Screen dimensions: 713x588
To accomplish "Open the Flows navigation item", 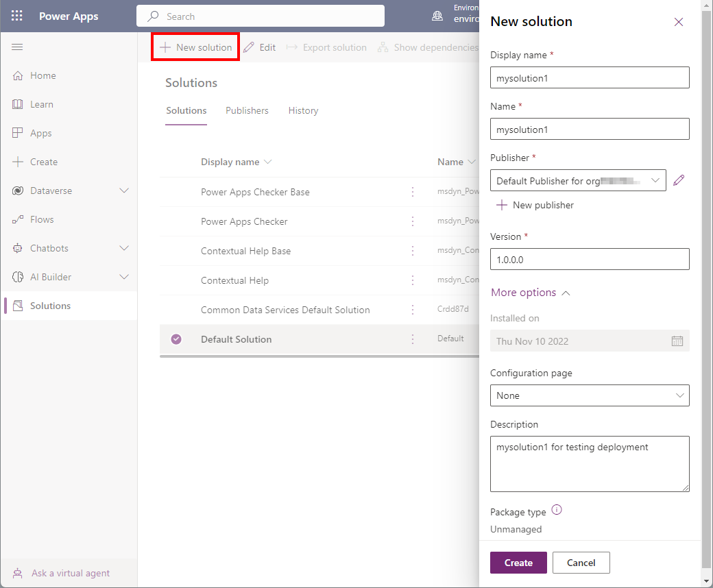I will pyautogui.click(x=42, y=219).
